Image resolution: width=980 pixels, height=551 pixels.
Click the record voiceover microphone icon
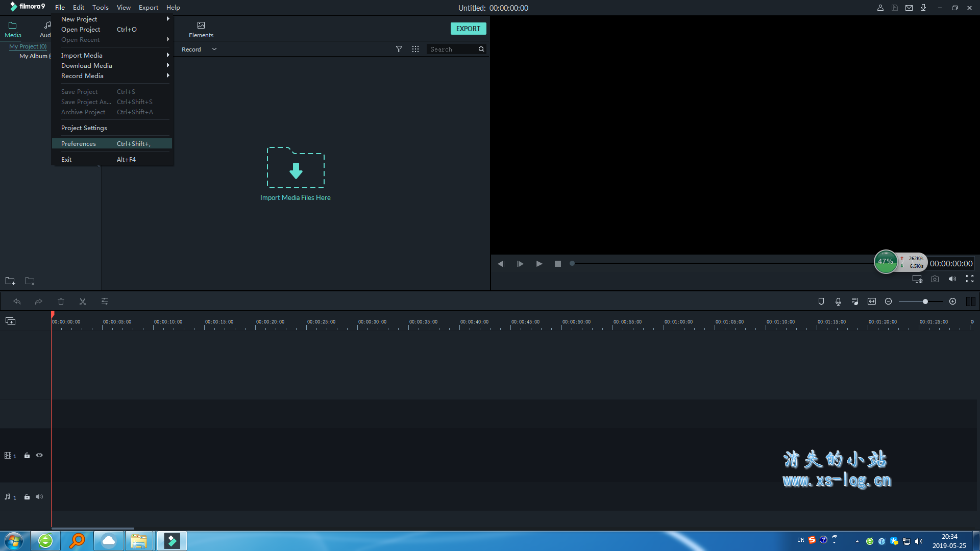tap(838, 302)
